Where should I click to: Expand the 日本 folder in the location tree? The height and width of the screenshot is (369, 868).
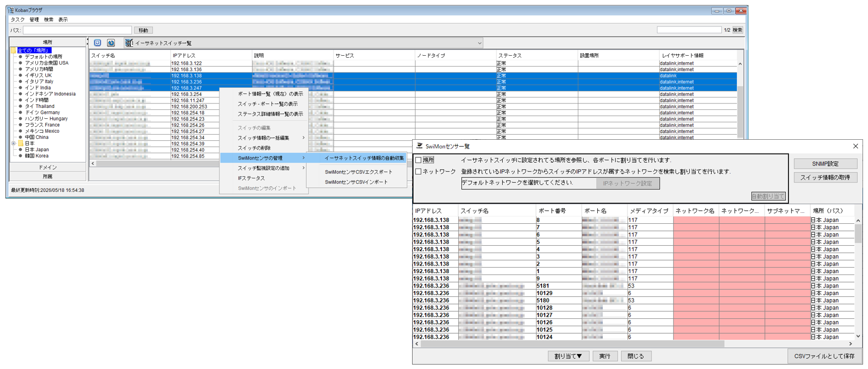(x=13, y=143)
